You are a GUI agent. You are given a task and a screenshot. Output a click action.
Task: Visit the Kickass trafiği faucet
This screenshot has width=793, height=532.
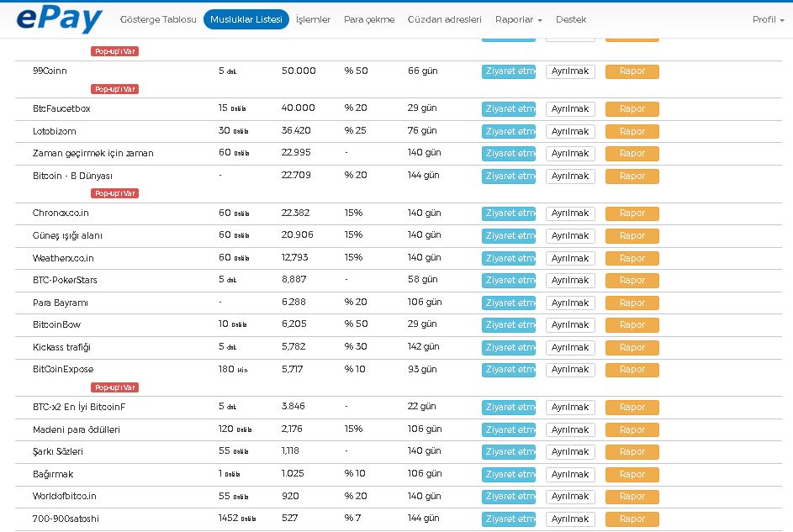click(508, 348)
